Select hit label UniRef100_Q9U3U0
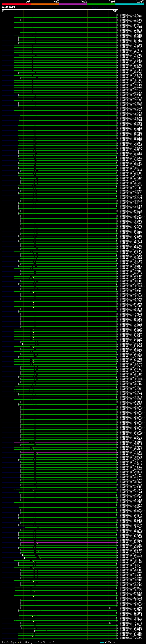This screenshot has height=644, width=146. coord(131,268)
